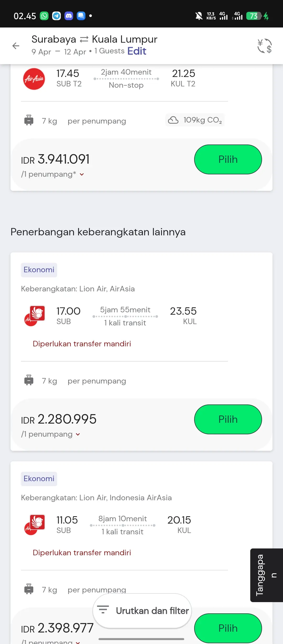Select the IDR 3.941.091 flight with Pilih
The width and height of the screenshot is (283, 644).
tap(228, 159)
